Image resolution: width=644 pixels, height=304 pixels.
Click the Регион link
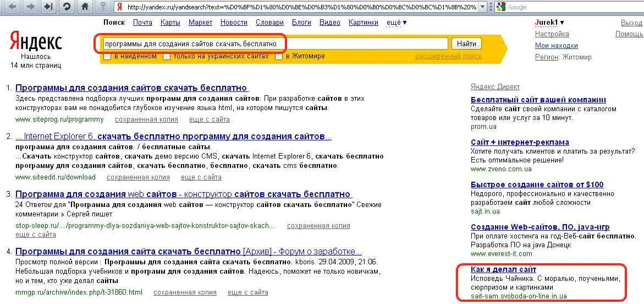click(547, 57)
